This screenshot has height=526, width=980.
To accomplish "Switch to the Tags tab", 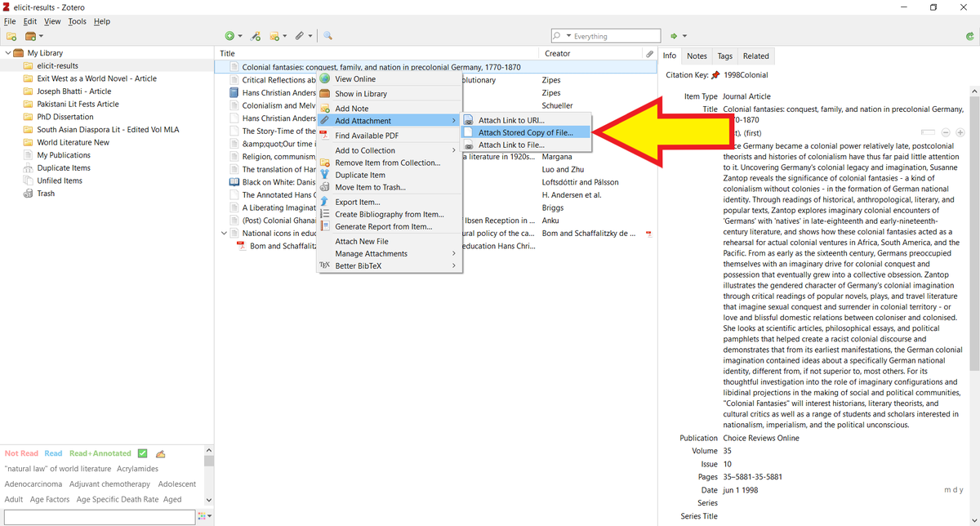I will pos(724,56).
